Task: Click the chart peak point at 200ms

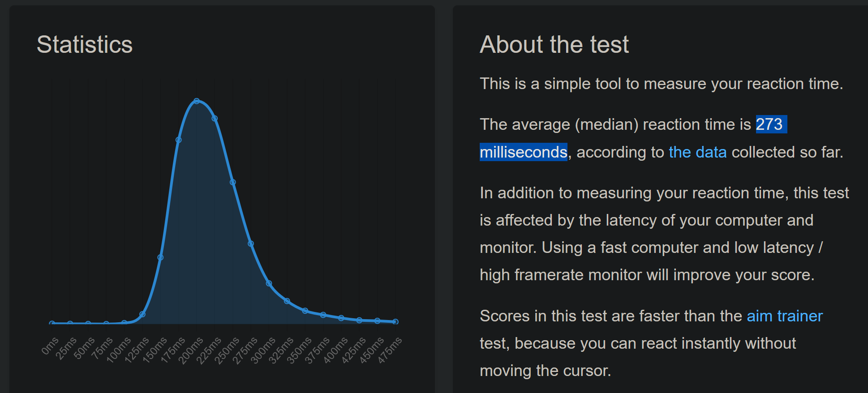Action: [197, 101]
